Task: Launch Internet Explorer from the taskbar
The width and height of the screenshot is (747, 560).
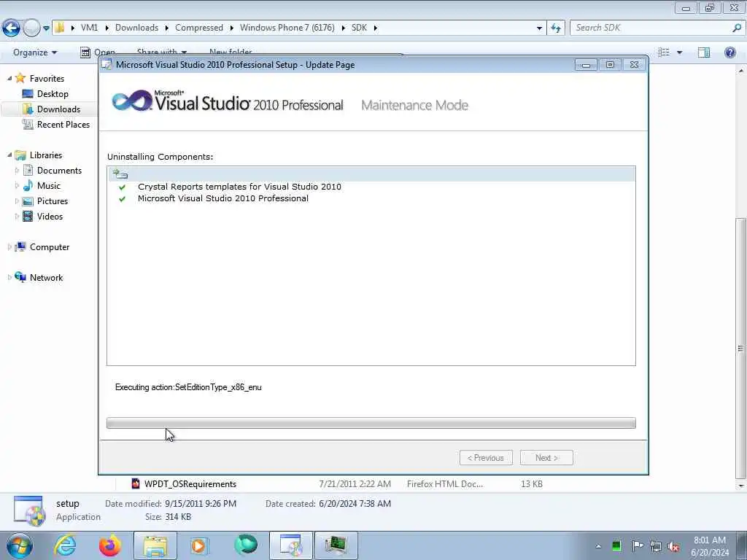Action: 65,545
